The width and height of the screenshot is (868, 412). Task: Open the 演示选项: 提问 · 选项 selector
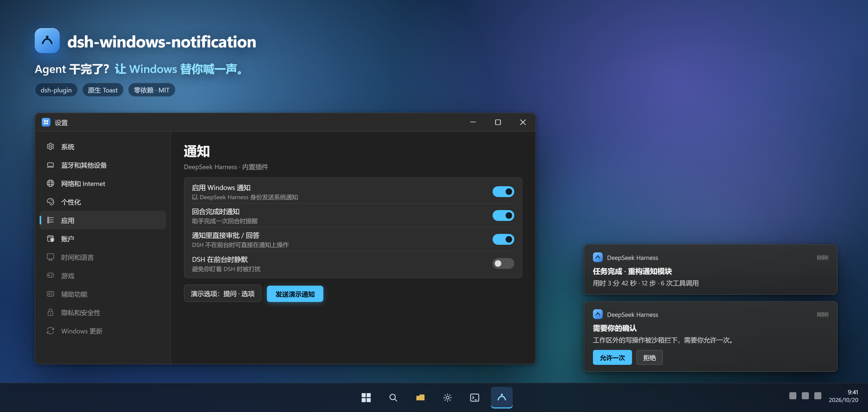[x=222, y=294]
